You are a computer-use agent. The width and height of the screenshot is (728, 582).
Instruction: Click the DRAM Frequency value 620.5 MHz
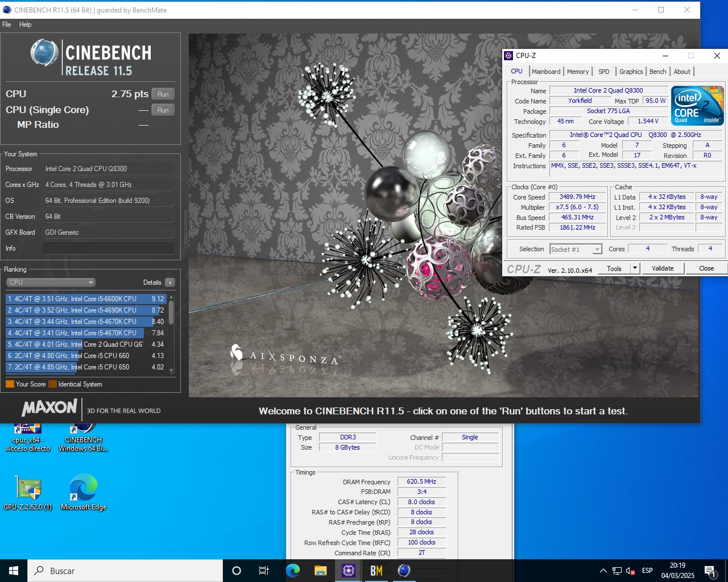(421, 481)
